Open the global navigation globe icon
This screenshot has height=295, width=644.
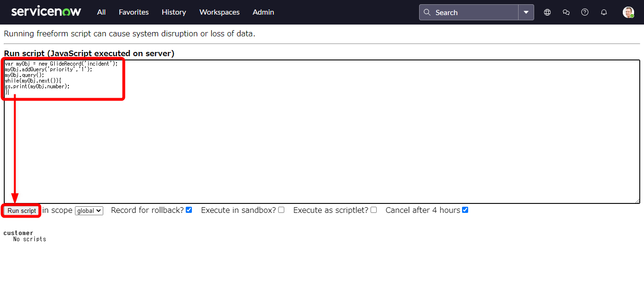pyautogui.click(x=547, y=12)
